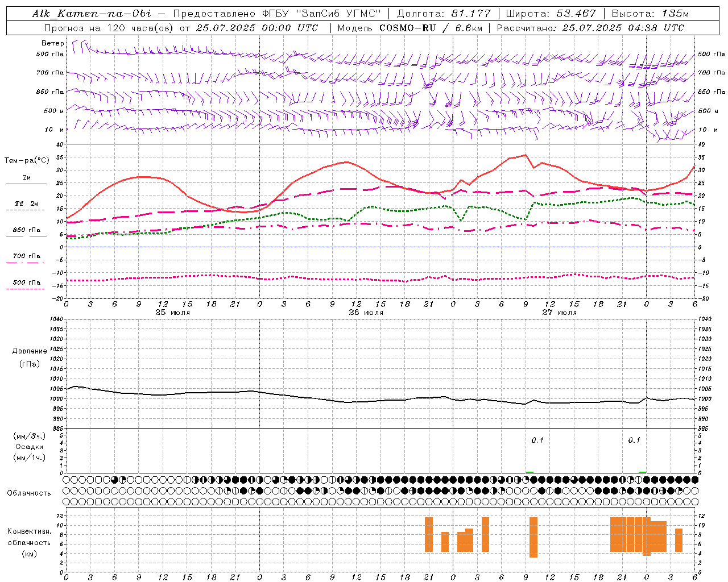Select '700 гПа' in the temperature legend
This screenshot has height=582, width=728.
click(x=27, y=256)
